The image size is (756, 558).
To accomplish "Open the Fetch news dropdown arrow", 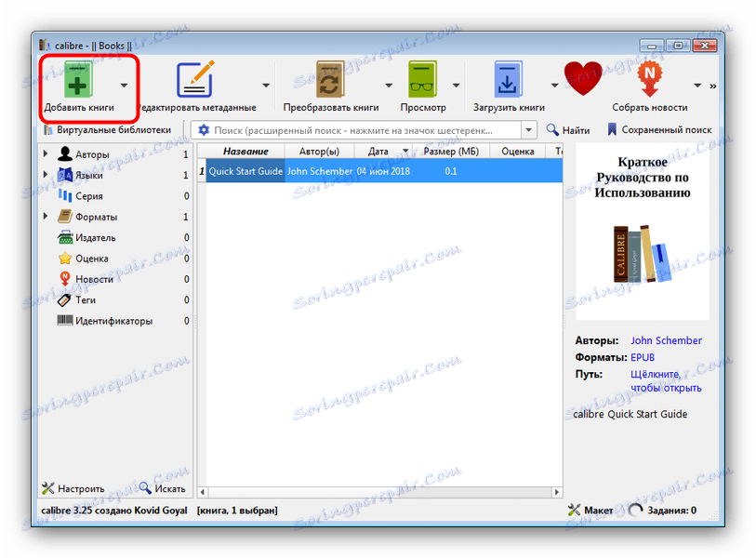I will pos(697,86).
